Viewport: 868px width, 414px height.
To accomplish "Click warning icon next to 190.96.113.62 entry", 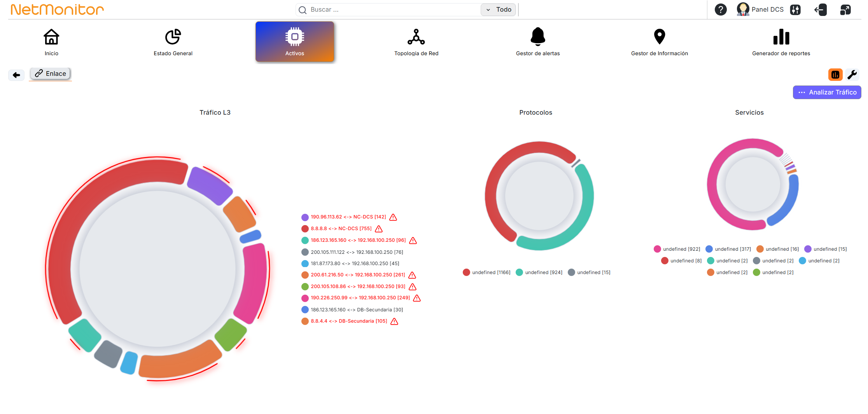I will point(393,217).
